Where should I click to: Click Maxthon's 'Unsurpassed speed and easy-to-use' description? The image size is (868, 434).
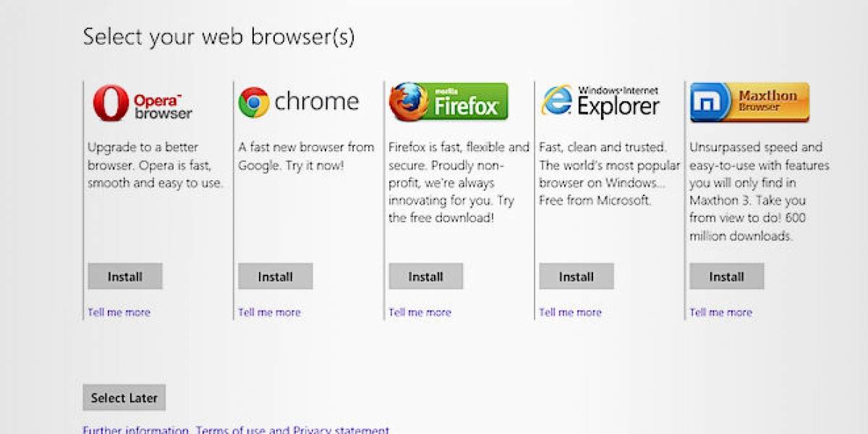(x=759, y=191)
